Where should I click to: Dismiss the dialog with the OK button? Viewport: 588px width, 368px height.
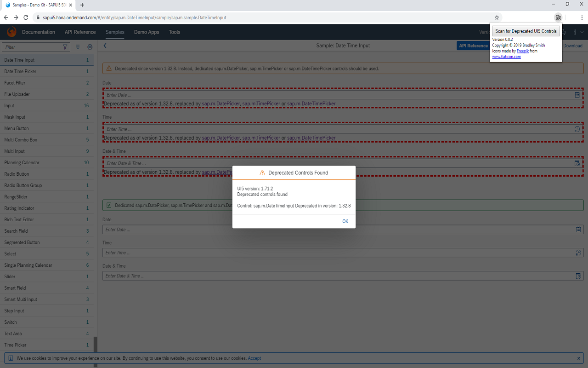pyautogui.click(x=345, y=221)
